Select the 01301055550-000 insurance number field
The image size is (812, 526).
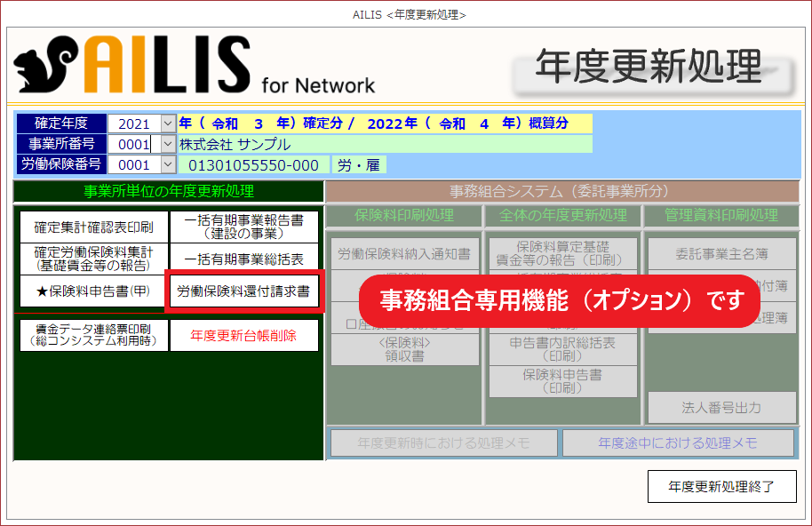[x=253, y=164]
